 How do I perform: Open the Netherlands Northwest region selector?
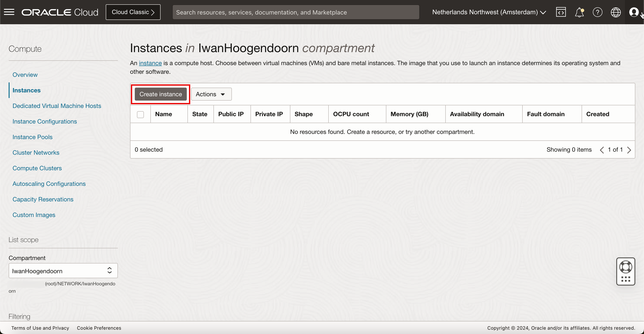[x=489, y=12]
